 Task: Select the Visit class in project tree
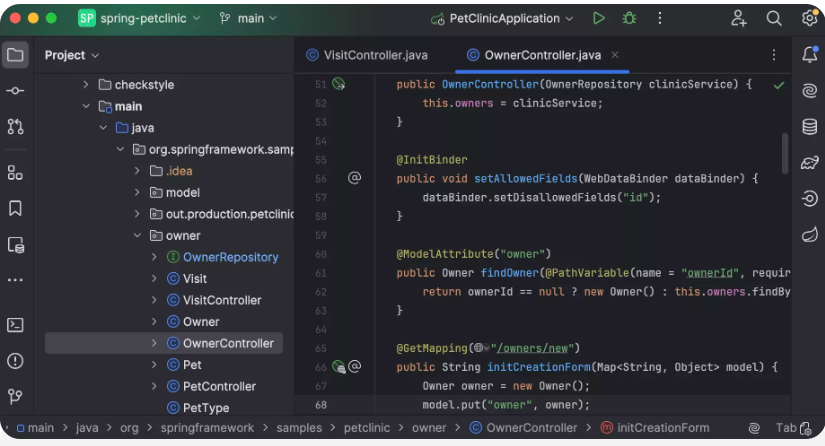click(x=195, y=279)
